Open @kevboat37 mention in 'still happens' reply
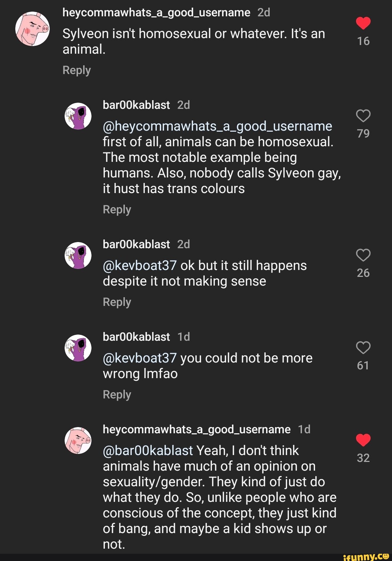The width and height of the screenshot is (392, 561). coord(140,266)
